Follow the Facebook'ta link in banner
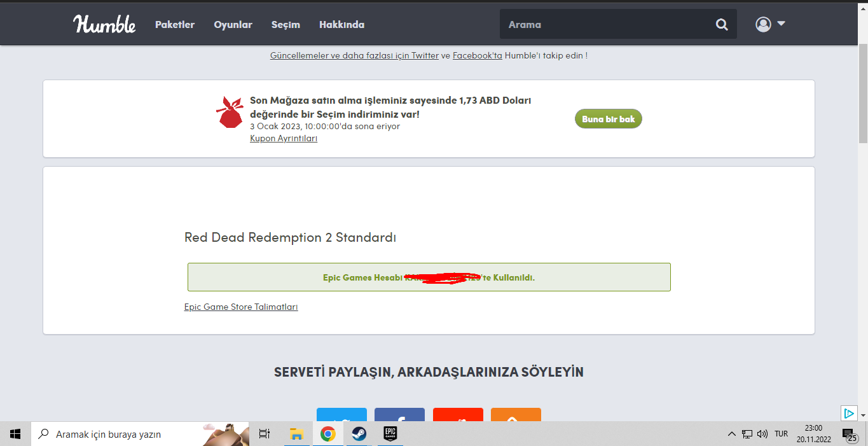 [478, 55]
